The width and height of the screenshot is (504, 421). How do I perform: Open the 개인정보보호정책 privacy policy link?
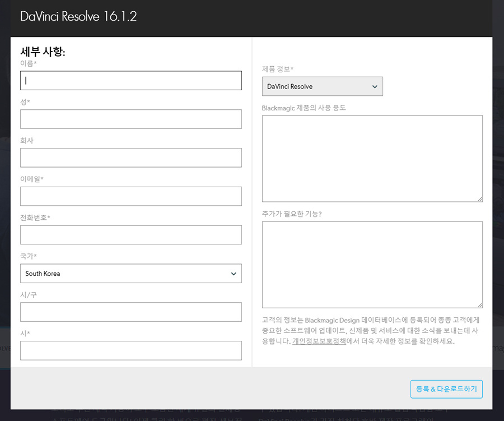[x=319, y=341]
